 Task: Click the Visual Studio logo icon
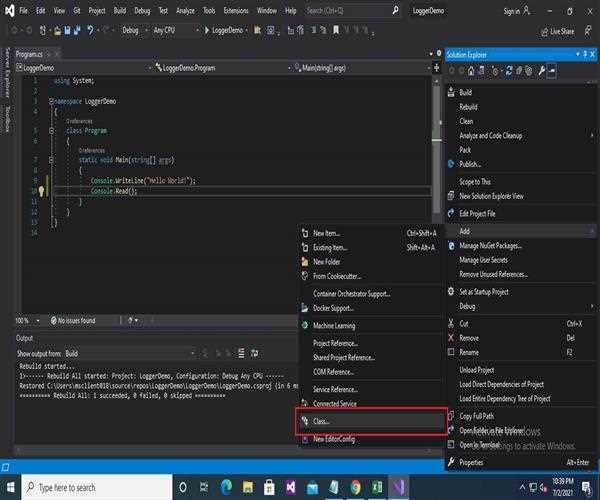click(9, 11)
